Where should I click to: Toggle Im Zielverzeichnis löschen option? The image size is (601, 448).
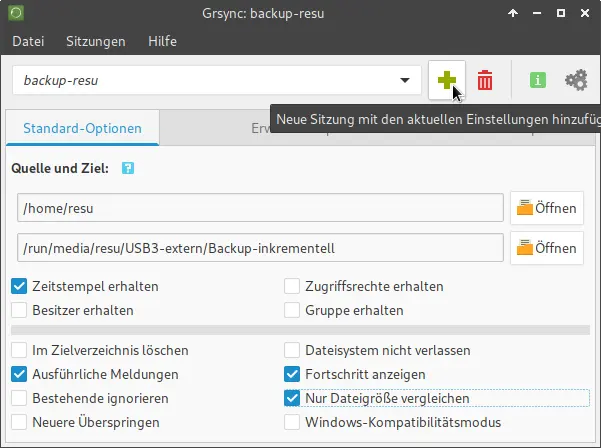20,351
